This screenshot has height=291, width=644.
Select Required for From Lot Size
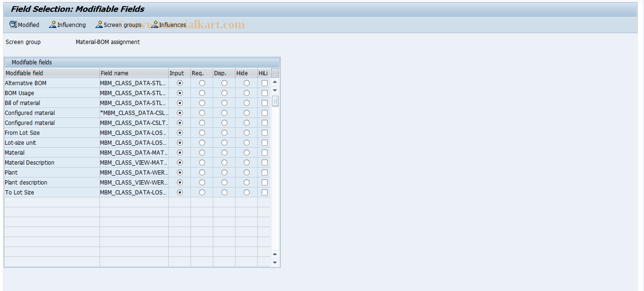click(202, 132)
